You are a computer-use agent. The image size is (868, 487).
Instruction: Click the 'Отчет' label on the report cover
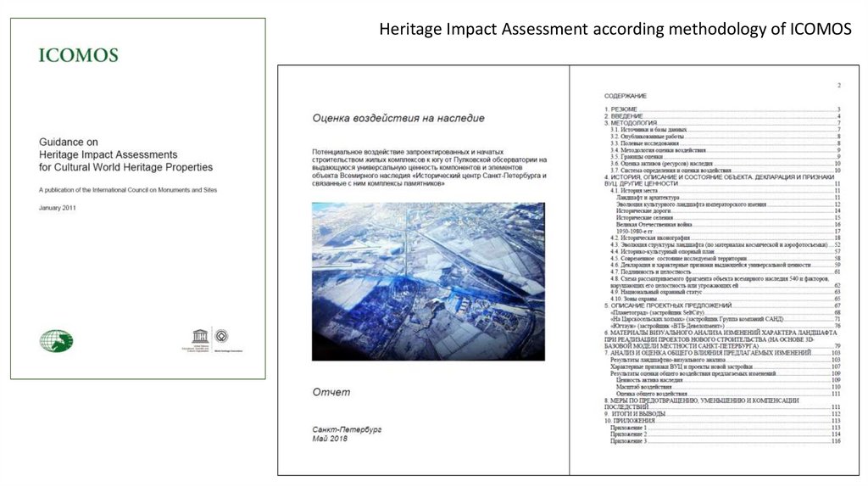[x=331, y=392]
